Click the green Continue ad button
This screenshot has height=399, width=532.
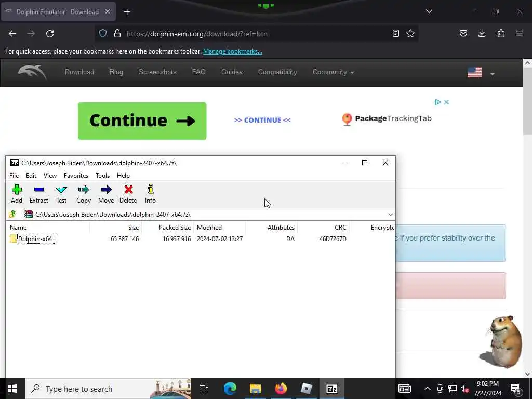pos(142,121)
